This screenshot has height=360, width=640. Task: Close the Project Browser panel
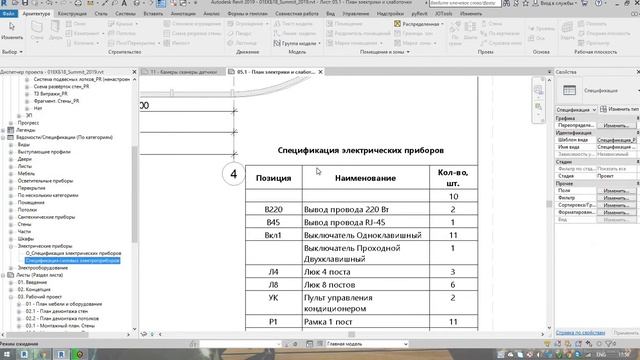(134, 72)
